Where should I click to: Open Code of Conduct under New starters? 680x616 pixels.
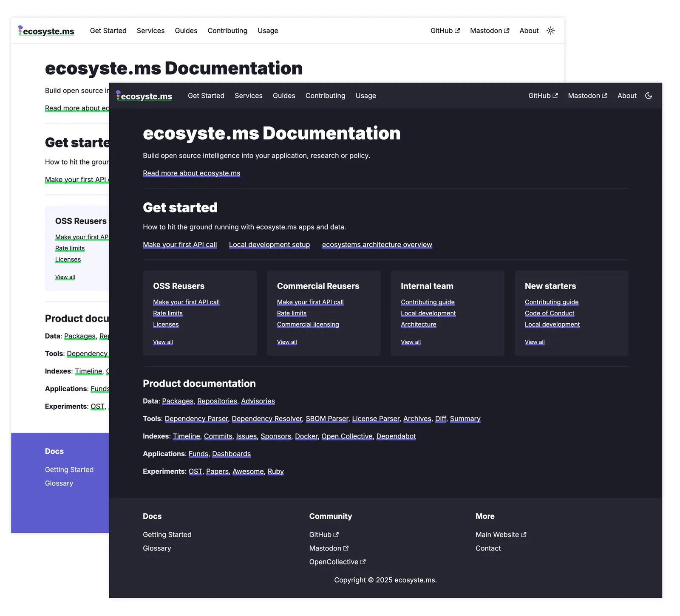tap(549, 313)
